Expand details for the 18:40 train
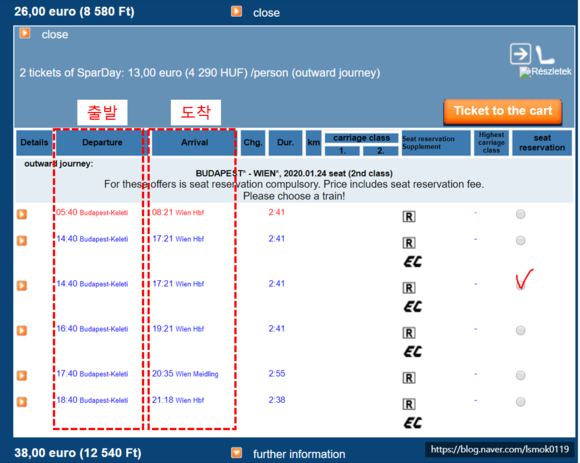This screenshot has width=580, height=463. [x=22, y=402]
